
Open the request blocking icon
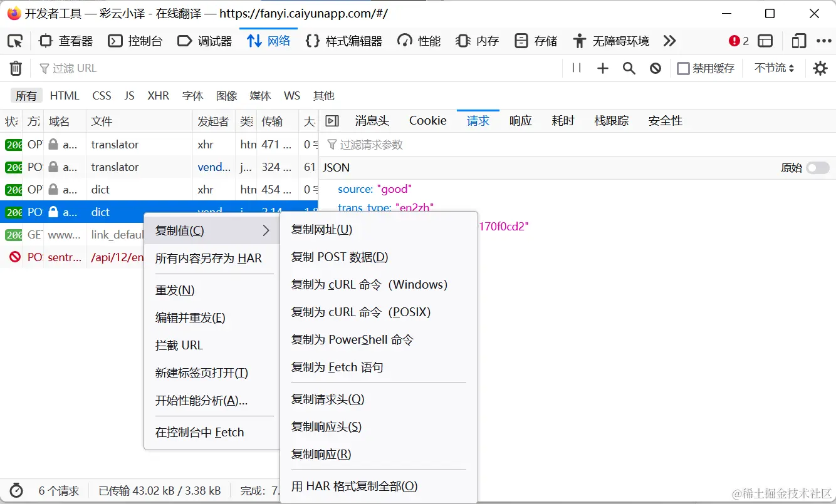(x=656, y=68)
